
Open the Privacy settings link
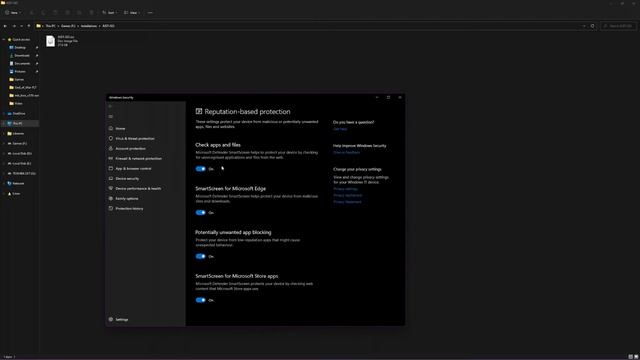pyautogui.click(x=346, y=189)
